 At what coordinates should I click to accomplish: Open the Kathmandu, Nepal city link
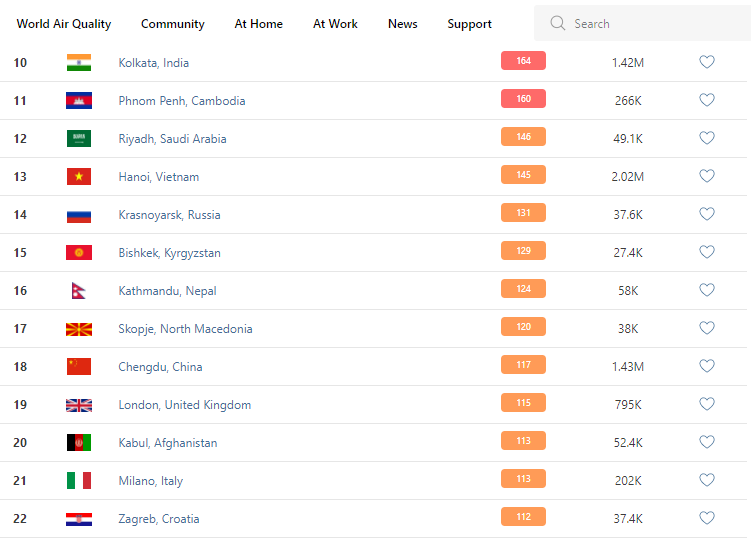point(167,291)
